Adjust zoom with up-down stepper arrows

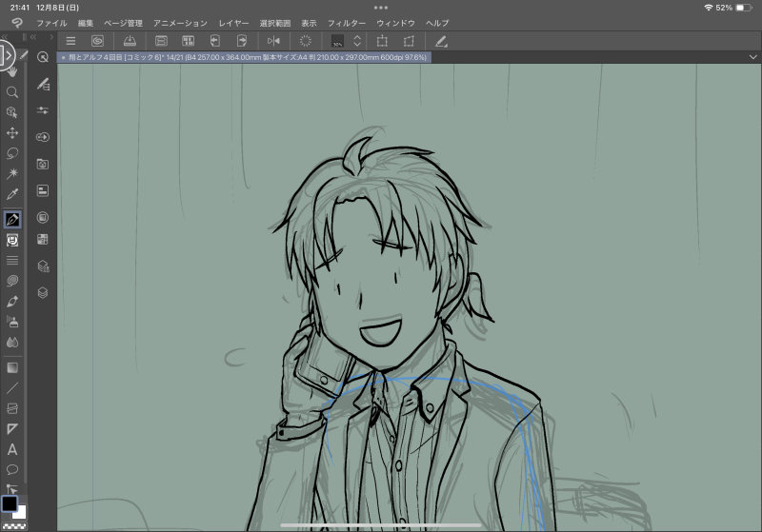pyautogui.click(x=357, y=41)
